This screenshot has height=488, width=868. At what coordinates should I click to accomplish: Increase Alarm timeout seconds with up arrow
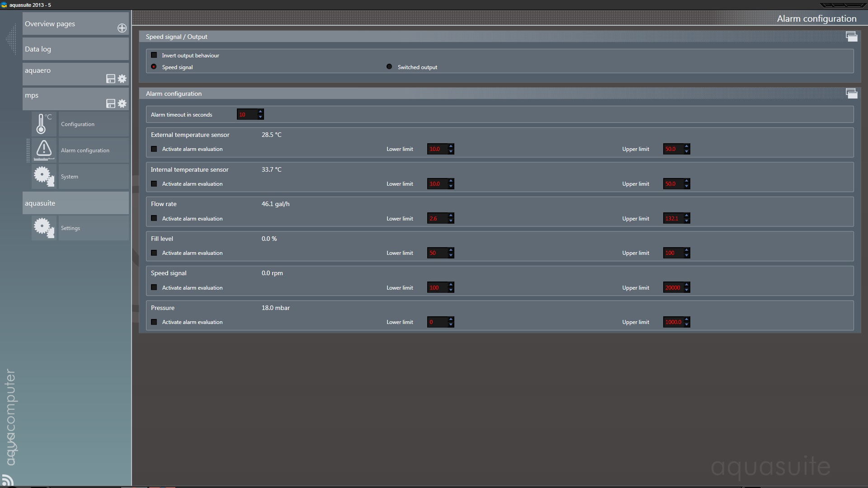tap(260, 112)
